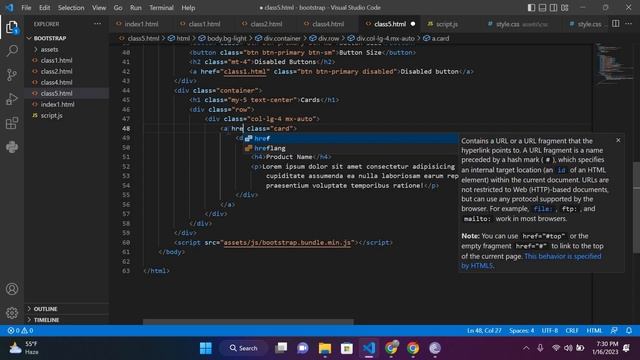Open the Terminal menu
The height and width of the screenshot is (360, 640).
(x=161, y=8)
